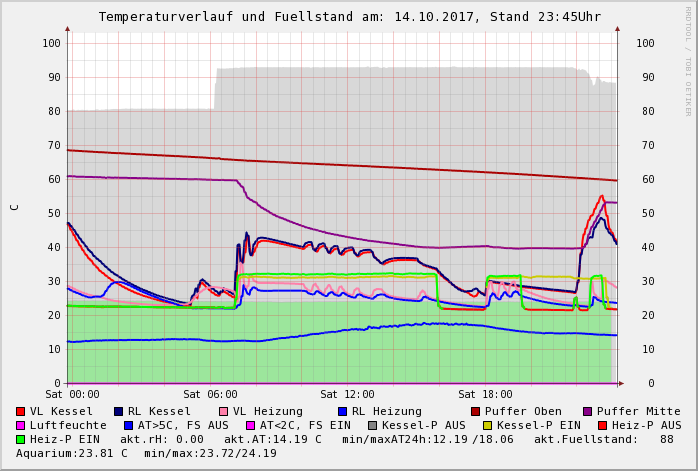The width and height of the screenshot is (698, 471).
Task: Click the Sat 06:00 time axis label
Action: click(x=210, y=395)
